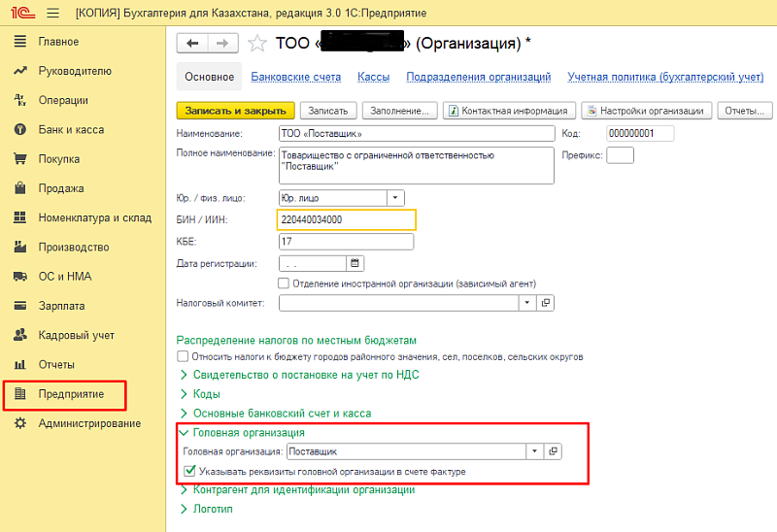Open calendar picker for Дата регистрации
Screen dimensions: 777x532
tap(355, 263)
